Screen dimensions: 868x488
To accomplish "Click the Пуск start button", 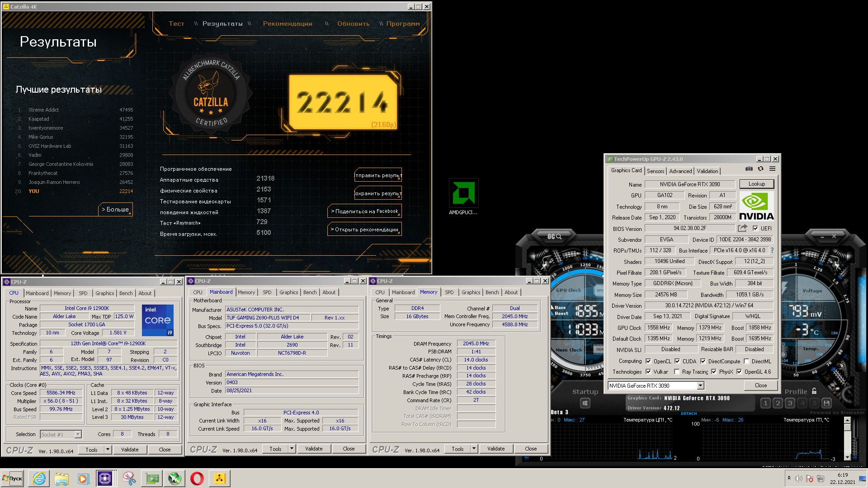I will (12, 479).
